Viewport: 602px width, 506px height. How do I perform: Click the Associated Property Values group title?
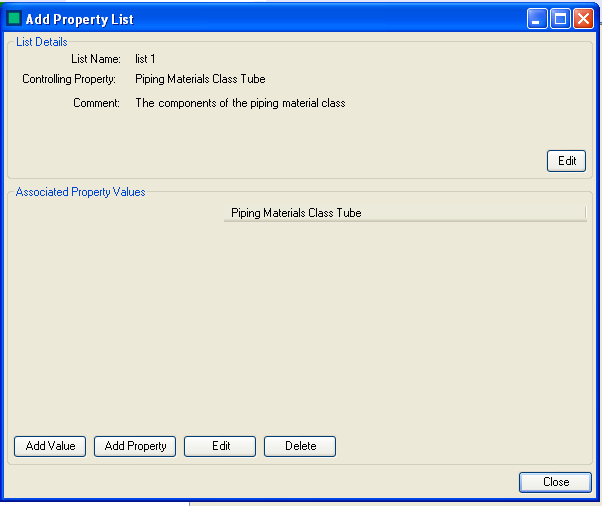[x=80, y=192]
